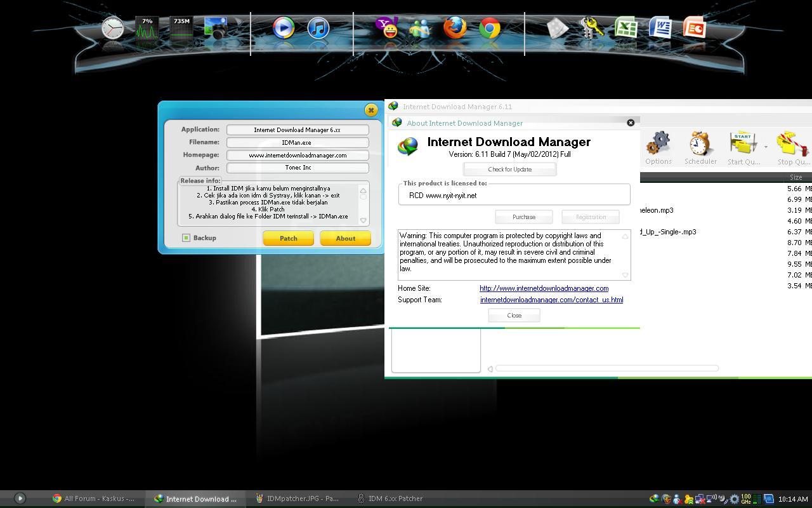Viewport: 812px width, 508px height.
Task: Toggle the Backup checkbox in patcher
Action: tap(186, 237)
